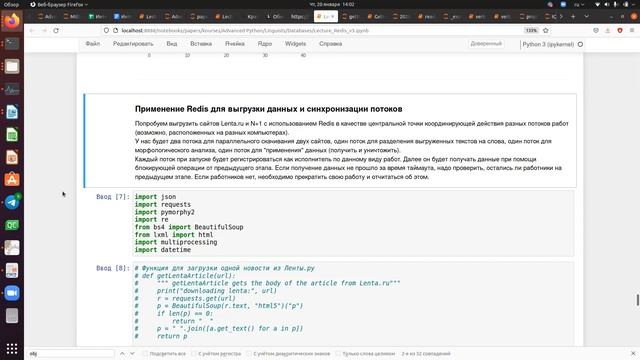
Task: Open the Save to Pocket icon
Action: (596, 31)
